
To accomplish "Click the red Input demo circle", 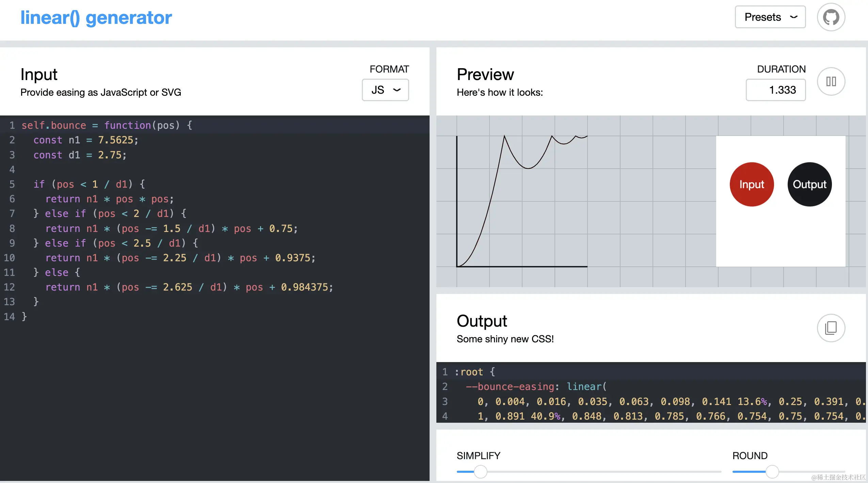I will 752,184.
